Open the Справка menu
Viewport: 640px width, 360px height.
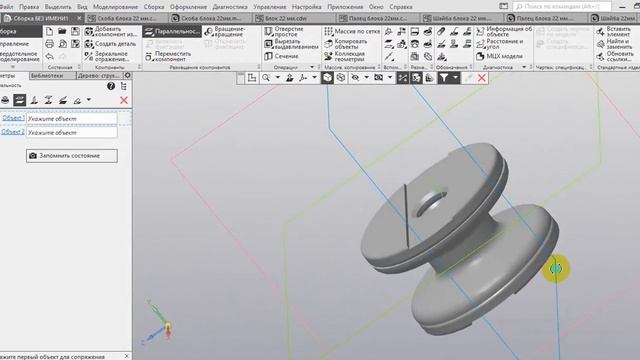tap(400, 7)
